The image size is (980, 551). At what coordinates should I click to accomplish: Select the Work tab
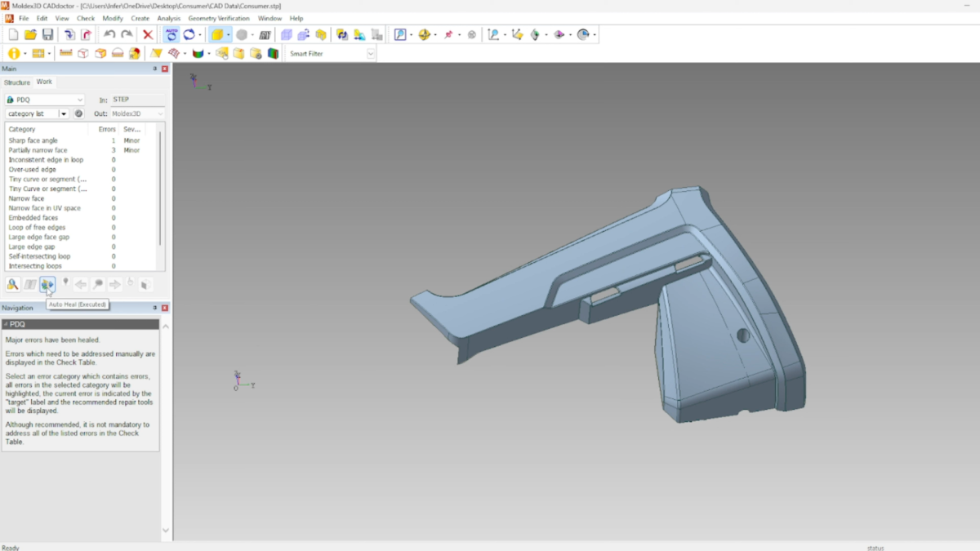(44, 82)
